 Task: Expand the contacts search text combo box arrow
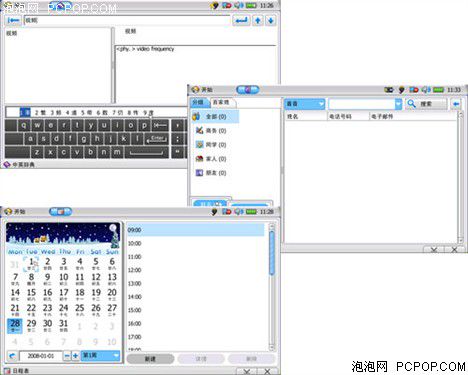point(398,104)
